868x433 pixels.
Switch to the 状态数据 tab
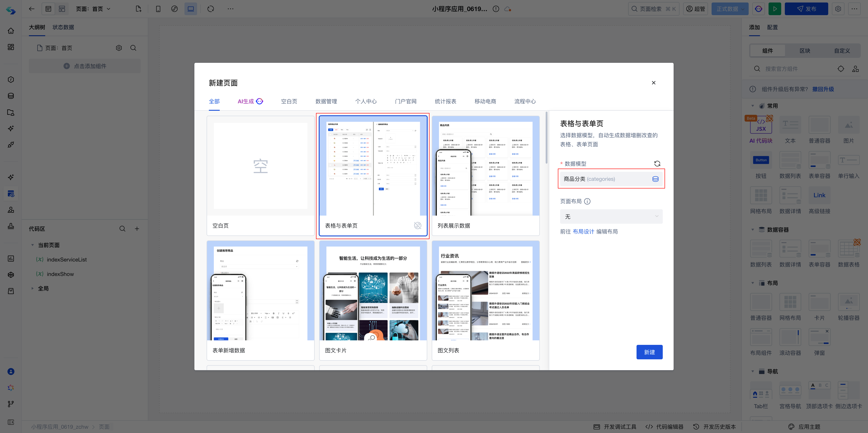63,27
